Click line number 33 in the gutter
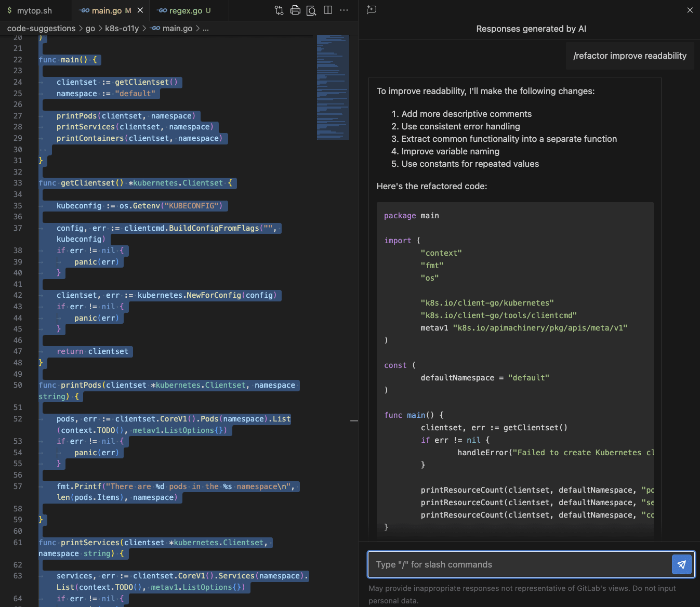Screen dimensions: 700x607 point(18,183)
